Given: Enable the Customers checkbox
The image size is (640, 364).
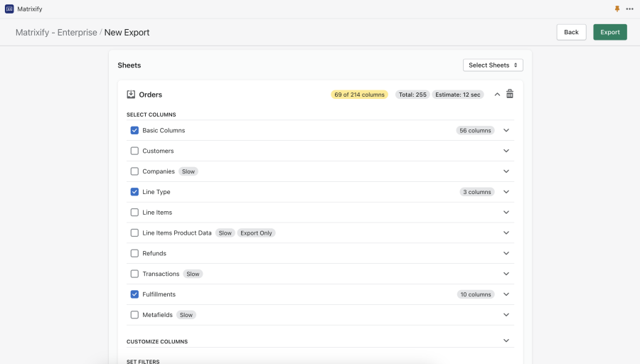Looking at the screenshot, I should [134, 151].
